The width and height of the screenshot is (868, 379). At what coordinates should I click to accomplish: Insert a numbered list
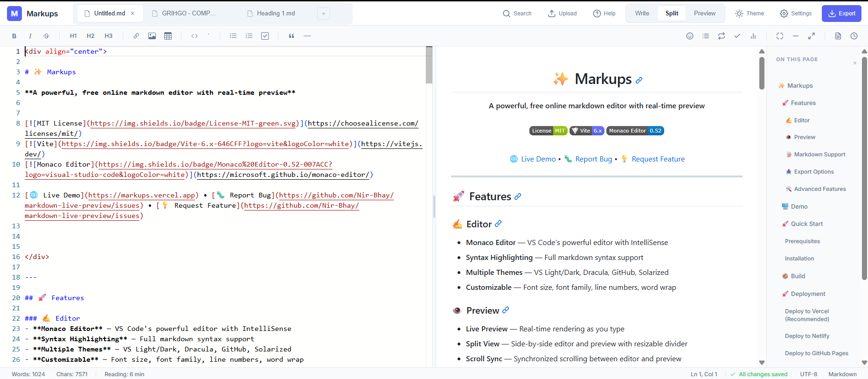(249, 36)
